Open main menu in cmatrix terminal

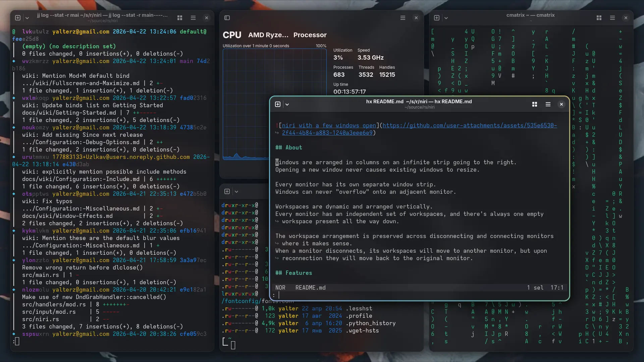[x=612, y=18]
